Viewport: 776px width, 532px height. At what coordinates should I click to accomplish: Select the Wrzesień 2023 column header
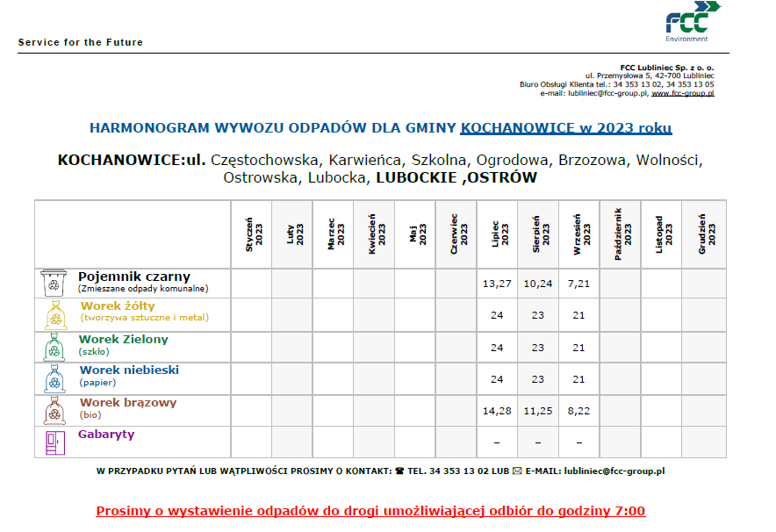tap(578, 234)
